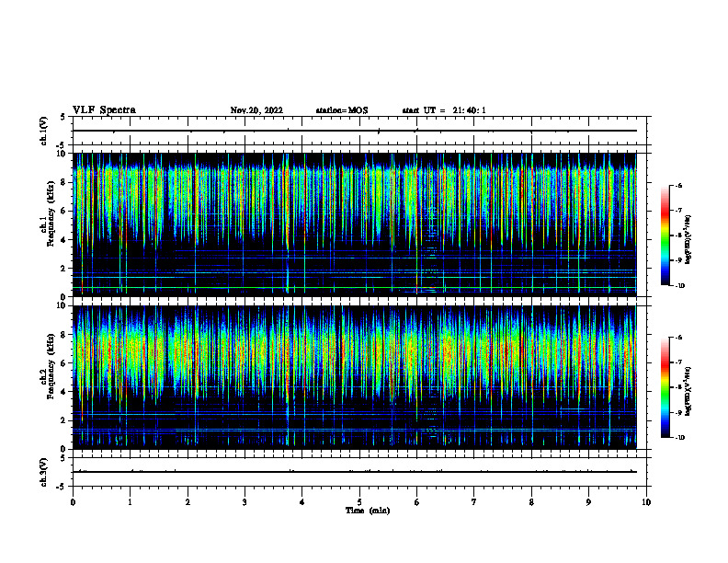
Task: Click '4' on ch.2 frequency axis
Action: coord(64,392)
